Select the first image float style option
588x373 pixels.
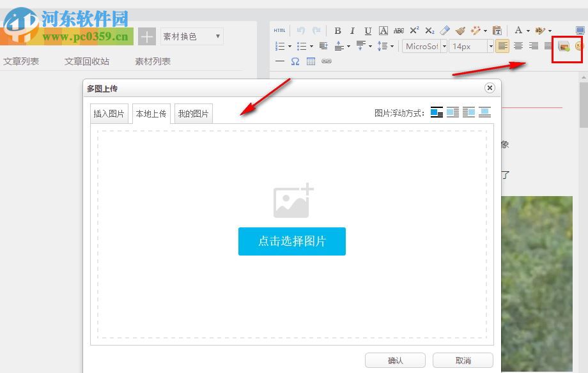click(x=437, y=112)
